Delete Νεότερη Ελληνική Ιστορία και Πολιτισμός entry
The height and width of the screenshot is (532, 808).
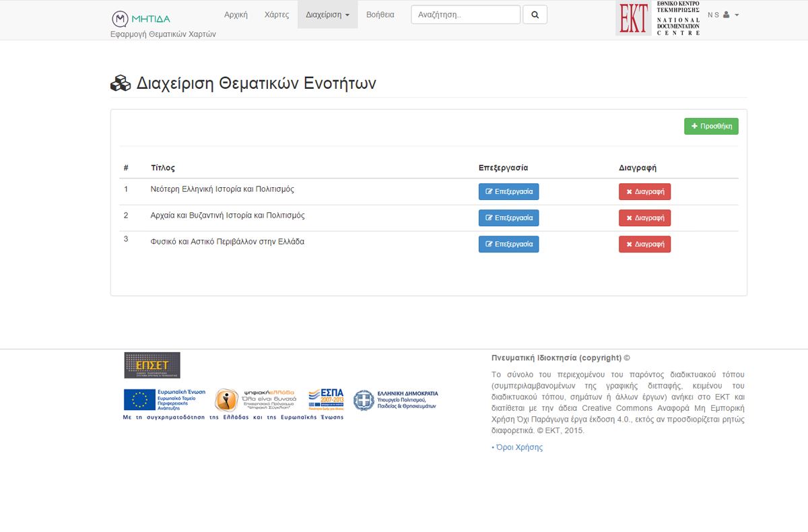point(644,192)
